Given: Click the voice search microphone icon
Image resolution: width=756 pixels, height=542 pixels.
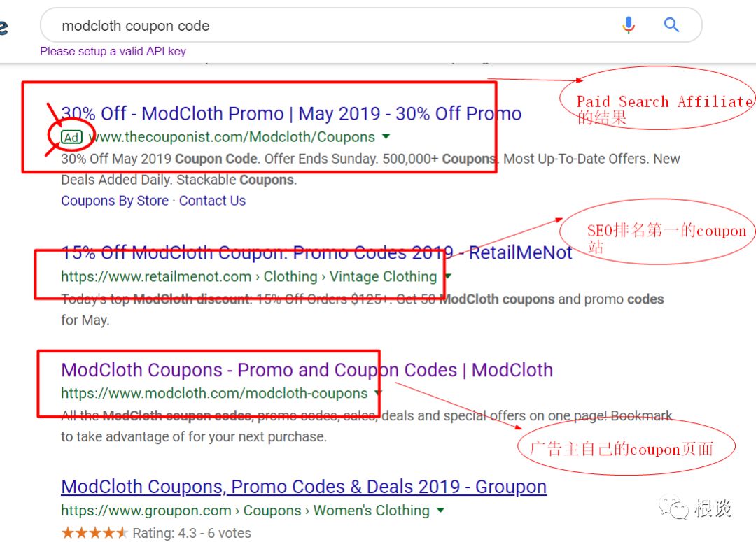Looking at the screenshot, I should (629, 26).
